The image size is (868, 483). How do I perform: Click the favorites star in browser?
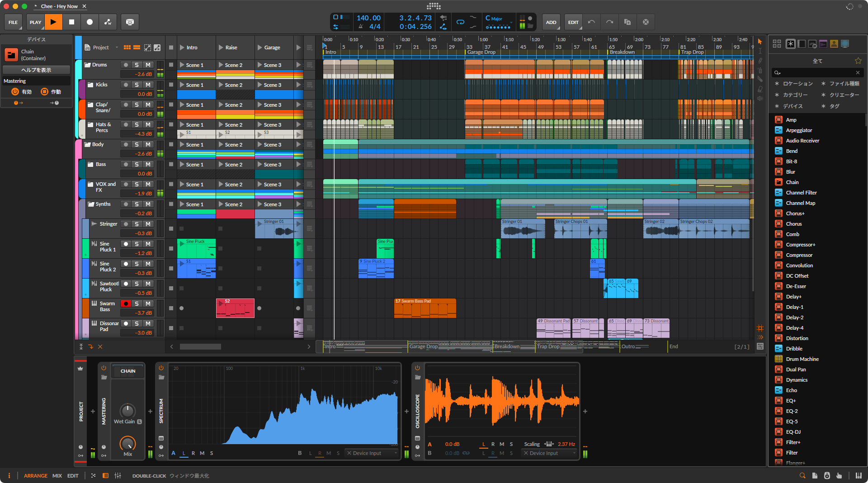[858, 61]
